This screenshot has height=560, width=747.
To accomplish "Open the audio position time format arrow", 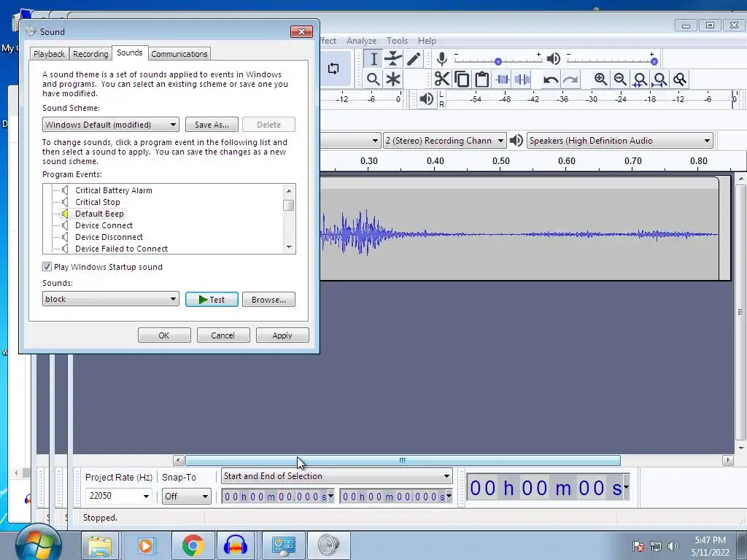I will [x=626, y=486].
